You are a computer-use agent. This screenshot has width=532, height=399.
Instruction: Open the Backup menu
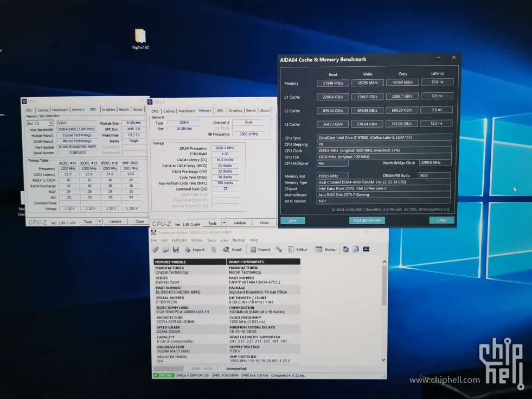(239, 240)
